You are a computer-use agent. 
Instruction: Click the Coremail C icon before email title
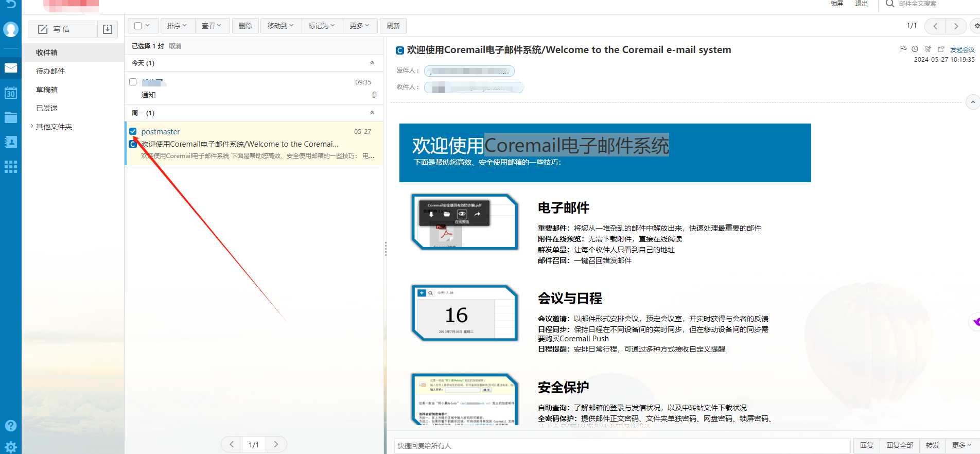(x=399, y=50)
